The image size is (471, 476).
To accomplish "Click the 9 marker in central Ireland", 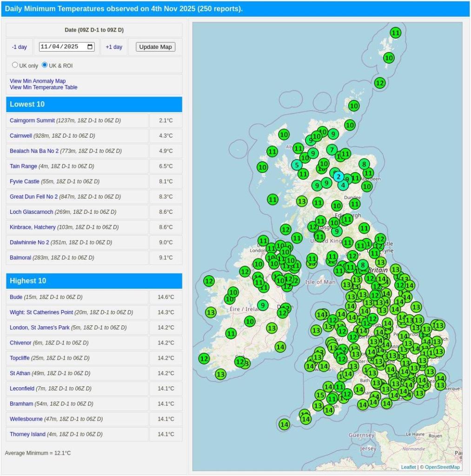I will point(263,305).
